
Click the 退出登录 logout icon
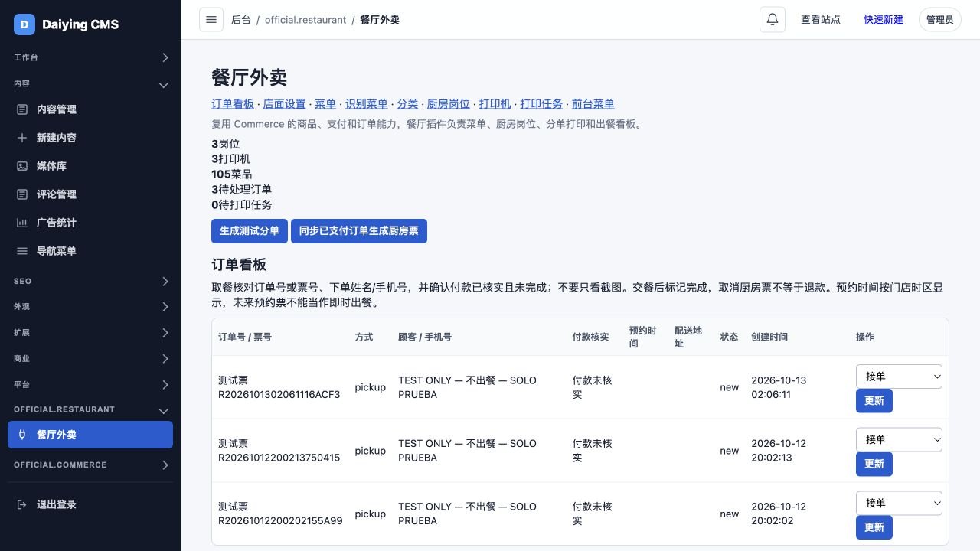(x=22, y=504)
